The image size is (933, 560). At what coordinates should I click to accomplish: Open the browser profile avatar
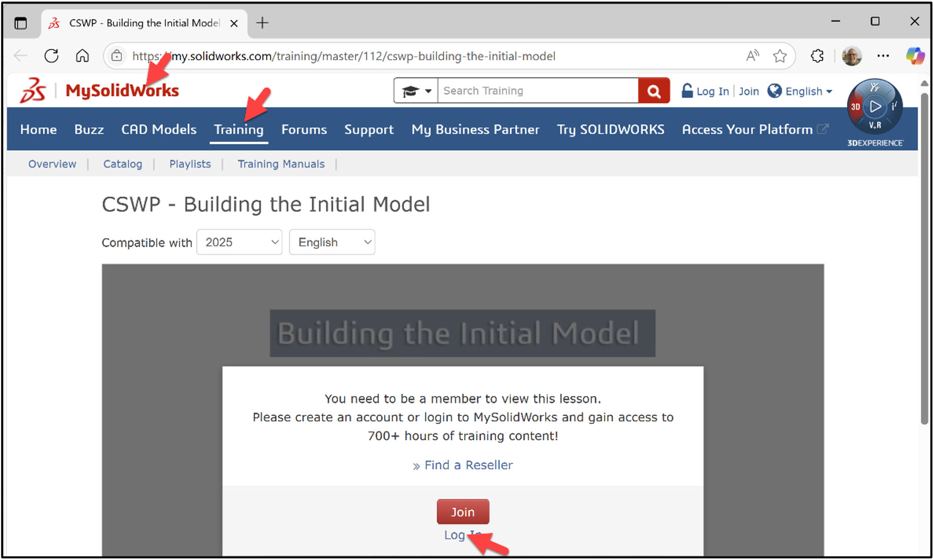point(851,56)
